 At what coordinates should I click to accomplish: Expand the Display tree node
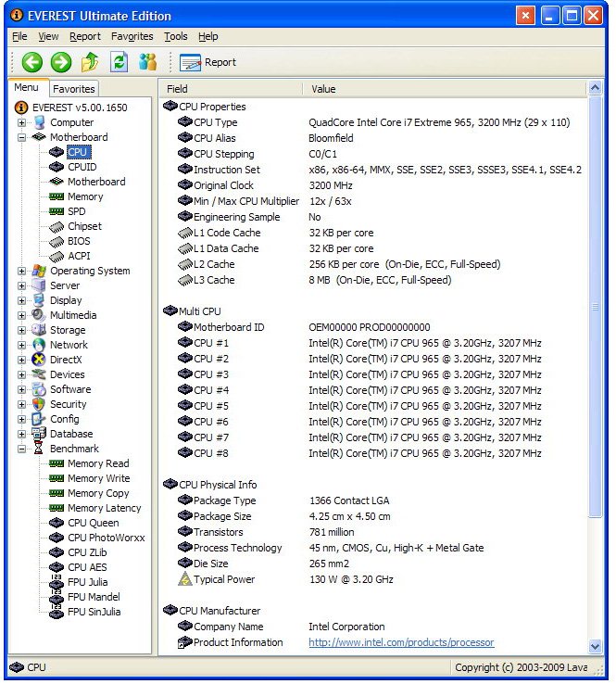click(21, 301)
